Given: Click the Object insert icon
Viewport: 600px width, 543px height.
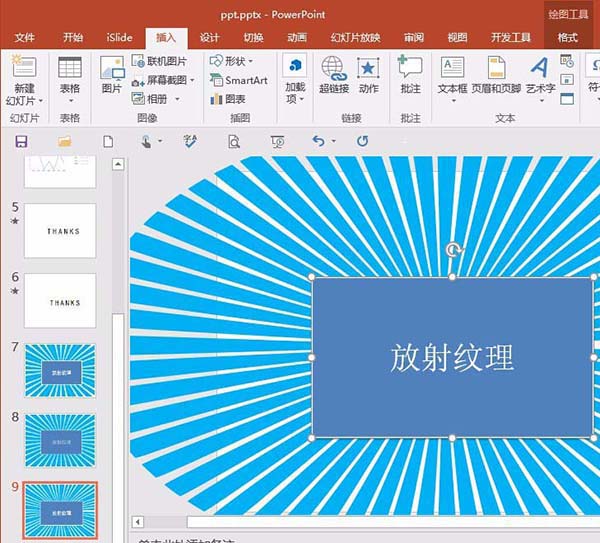Looking at the screenshot, I should pyautogui.click(x=567, y=99).
